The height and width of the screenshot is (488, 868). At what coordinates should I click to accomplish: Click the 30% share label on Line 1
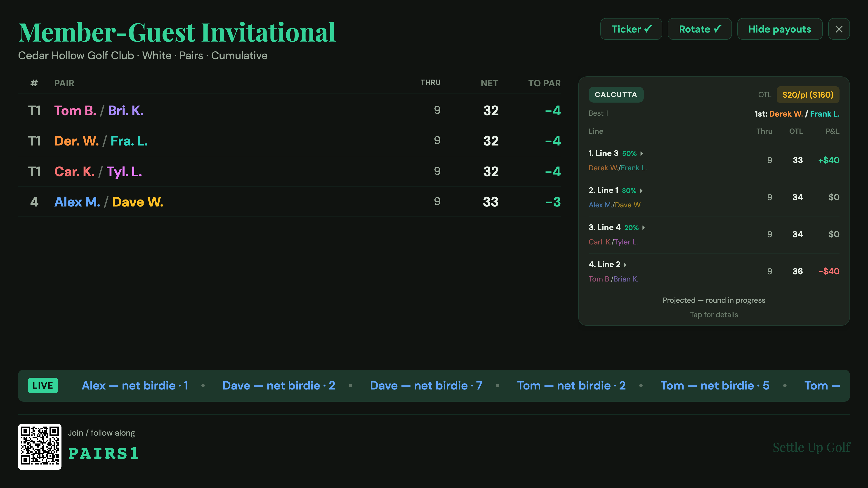[629, 191]
